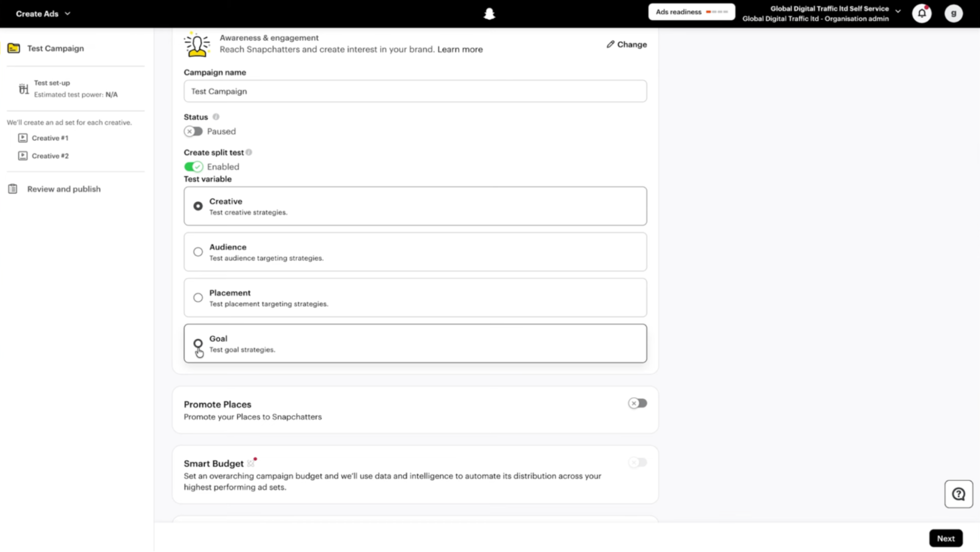Open the notifications bell
The image size is (980, 552).
coord(922,13)
